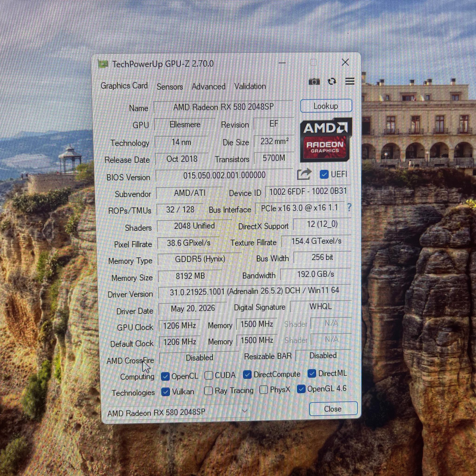Toggle the OpenGL 4.6 checkbox
Viewport: 476px width, 476px height.
(301, 389)
